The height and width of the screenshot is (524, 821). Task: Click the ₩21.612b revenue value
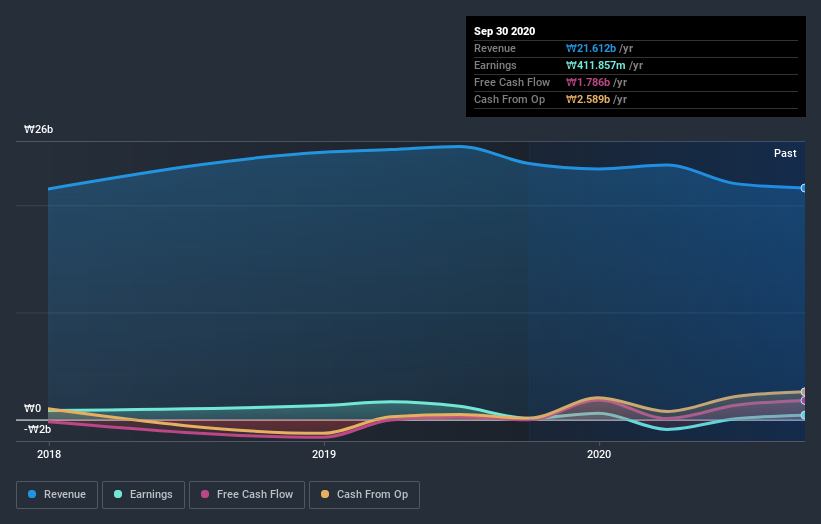click(591, 49)
